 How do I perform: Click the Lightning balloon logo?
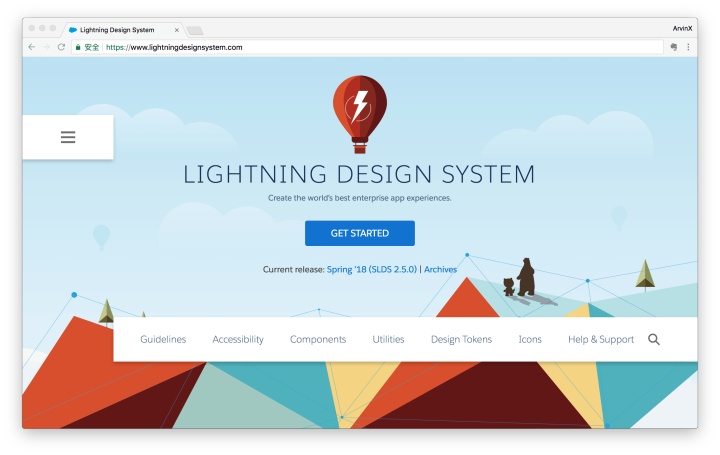pos(360,114)
